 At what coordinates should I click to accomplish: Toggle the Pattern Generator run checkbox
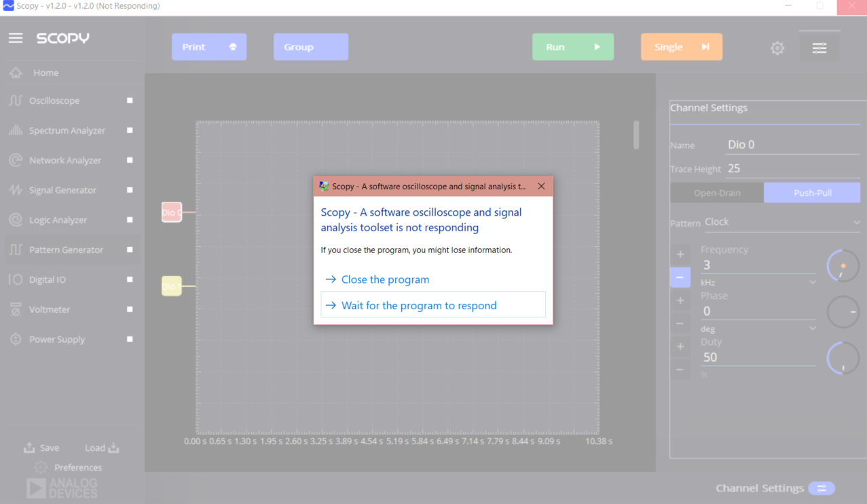[x=130, y=250]
